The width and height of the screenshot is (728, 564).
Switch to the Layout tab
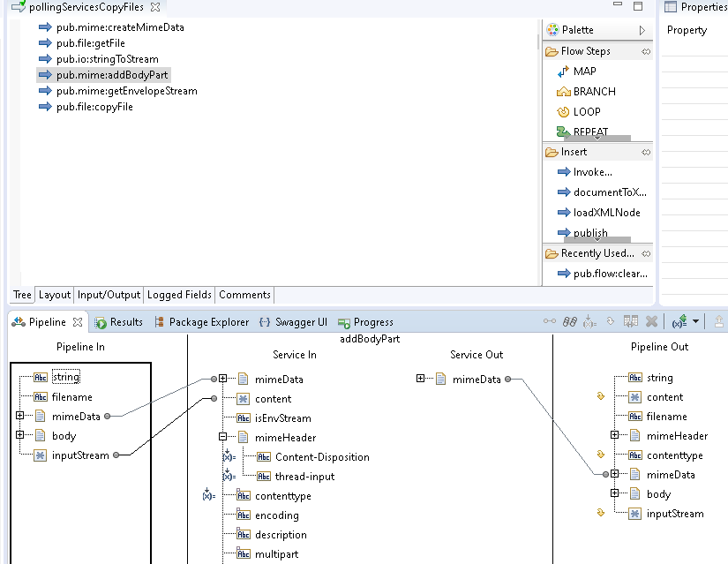[x=54, y=295]
